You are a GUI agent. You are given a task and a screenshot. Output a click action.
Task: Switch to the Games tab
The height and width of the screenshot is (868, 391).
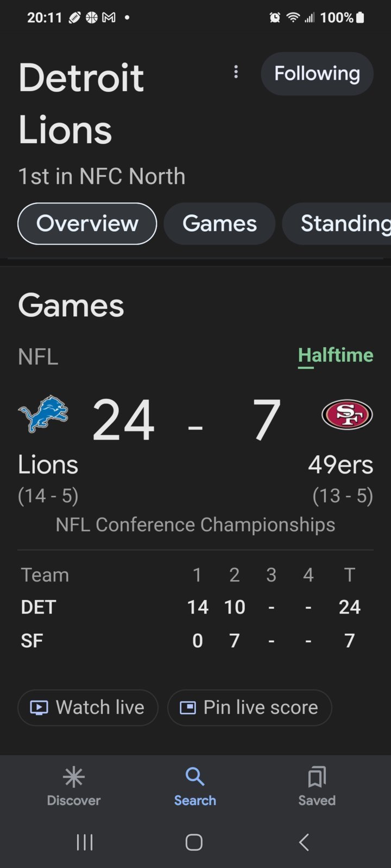point(219,224)
